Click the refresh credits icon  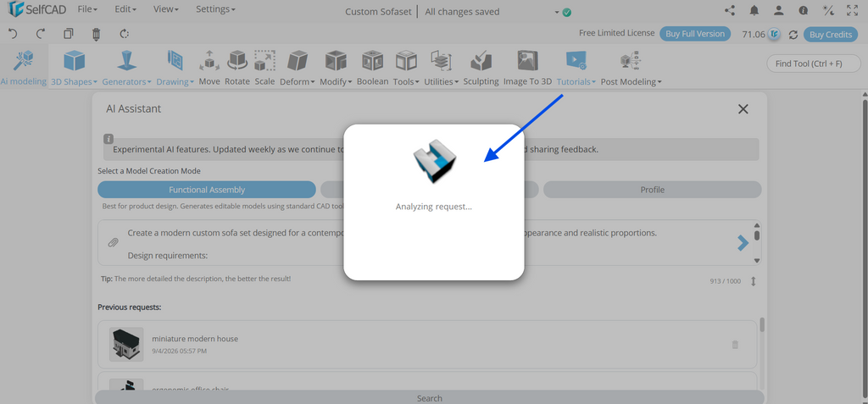(x=793, y=35)
